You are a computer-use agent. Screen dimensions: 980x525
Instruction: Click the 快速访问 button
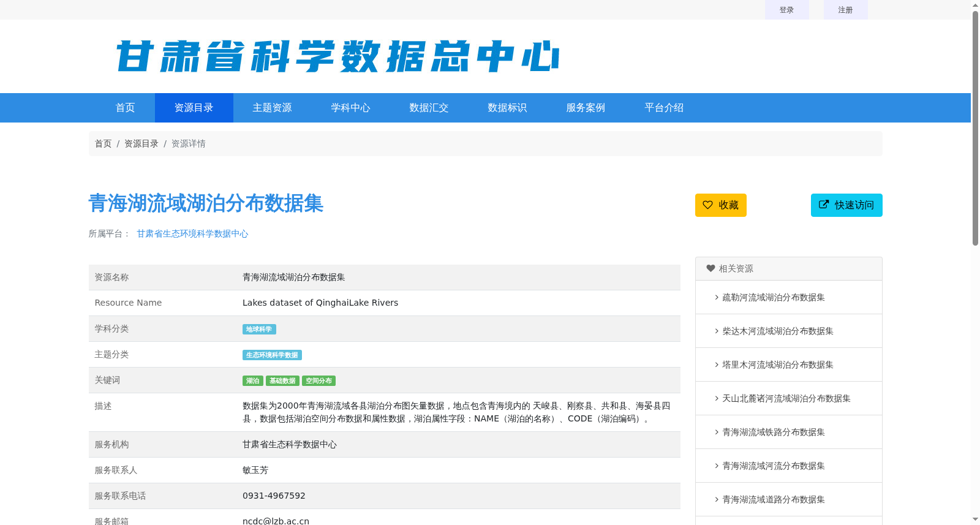846,205
